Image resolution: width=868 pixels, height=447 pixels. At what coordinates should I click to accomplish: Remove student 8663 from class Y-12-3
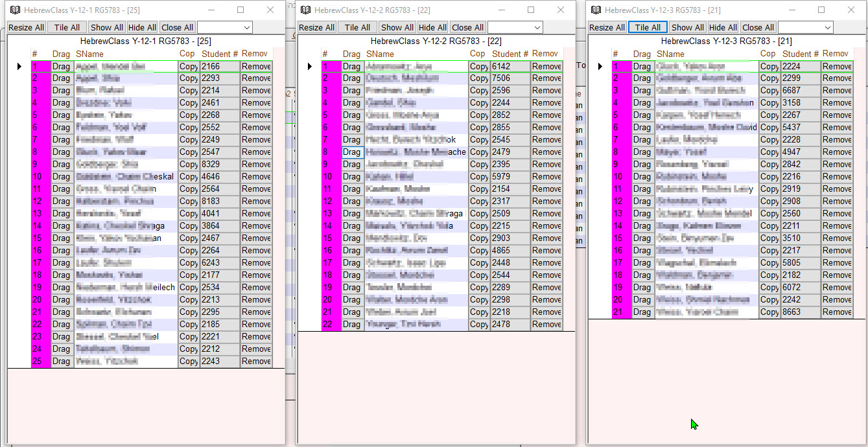point(837,312)
